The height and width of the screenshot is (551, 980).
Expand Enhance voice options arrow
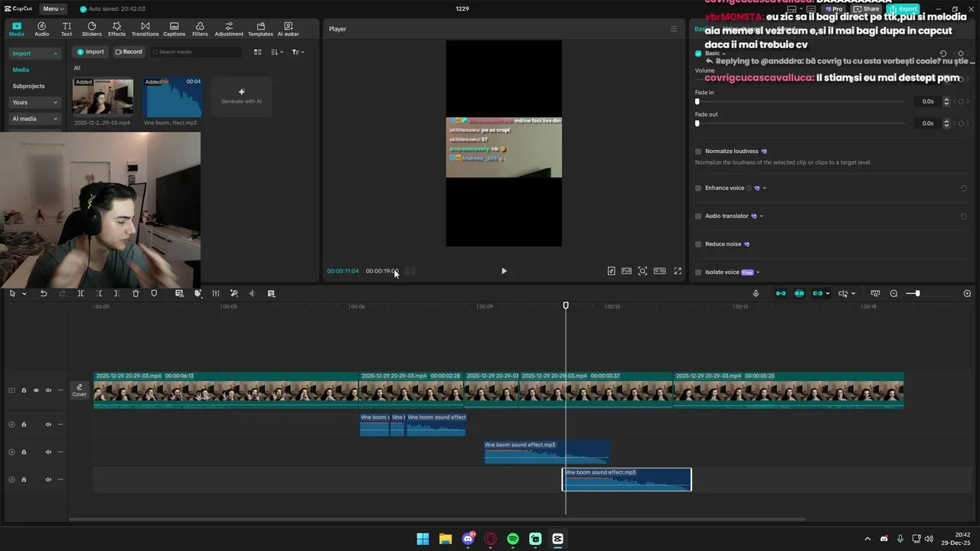click(x=764, y=188)
